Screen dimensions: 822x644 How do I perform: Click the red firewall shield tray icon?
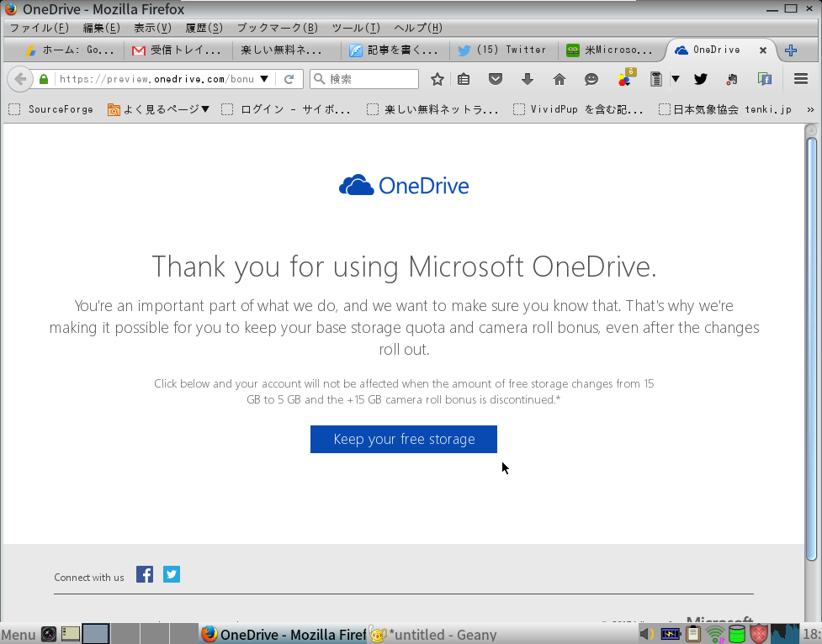click(x=759, y=634)
